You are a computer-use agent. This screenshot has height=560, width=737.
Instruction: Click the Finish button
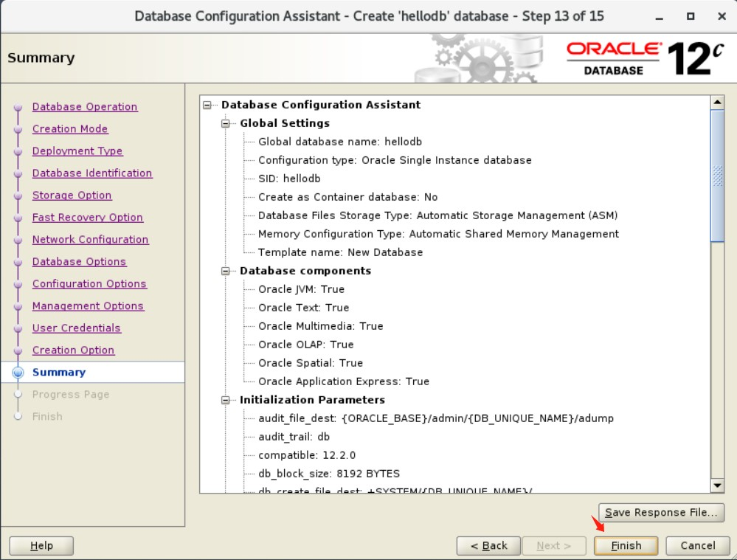[x=625, y=545]
